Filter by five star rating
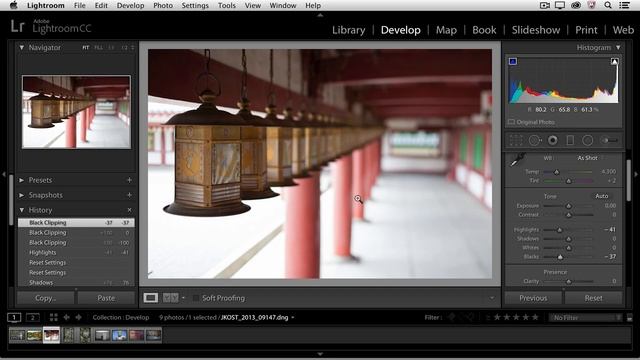The height and width of the screenshot is (360, 640). click(x=535, y=317)
